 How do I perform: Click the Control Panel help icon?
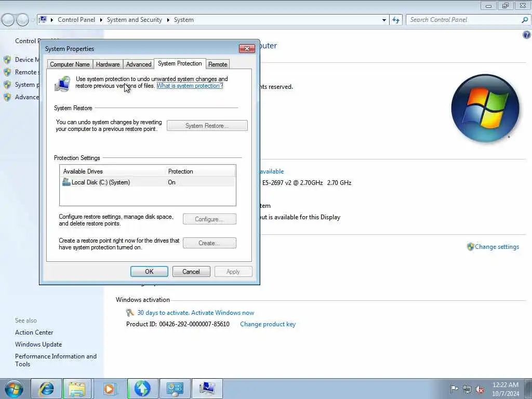point(527,35)
